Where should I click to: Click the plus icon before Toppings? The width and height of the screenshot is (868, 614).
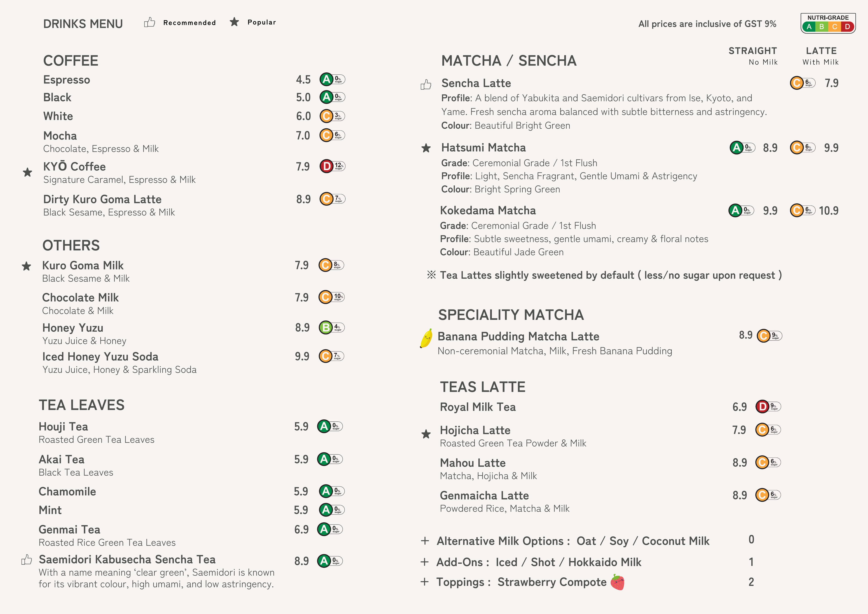[x=425, y=582]
